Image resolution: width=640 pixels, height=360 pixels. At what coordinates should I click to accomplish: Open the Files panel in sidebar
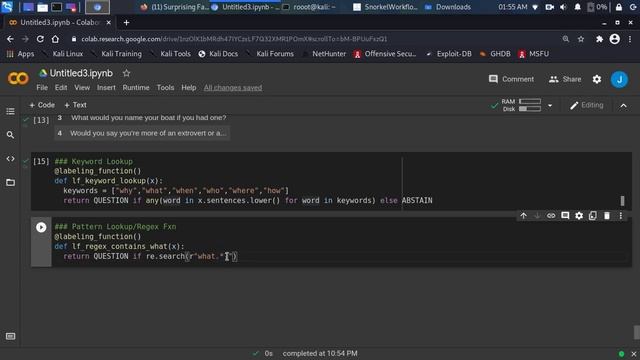point(10,182)
